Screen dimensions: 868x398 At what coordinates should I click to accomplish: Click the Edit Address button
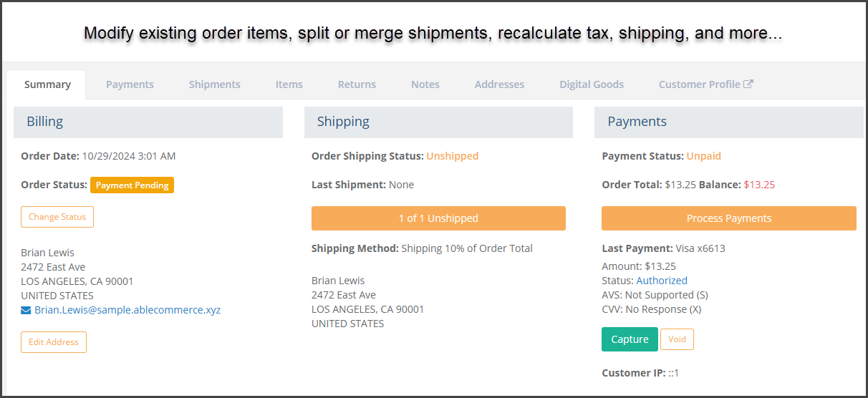[54, 342]
